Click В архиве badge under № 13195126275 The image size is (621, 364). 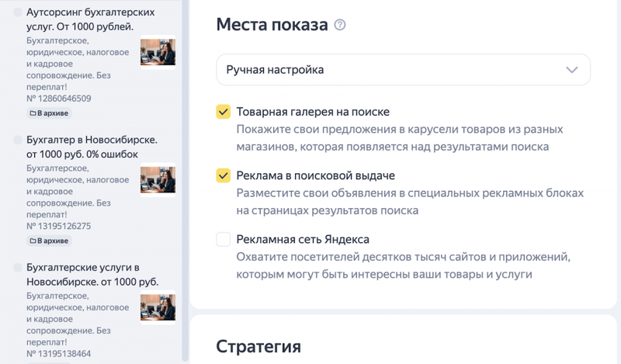[49, 241]
